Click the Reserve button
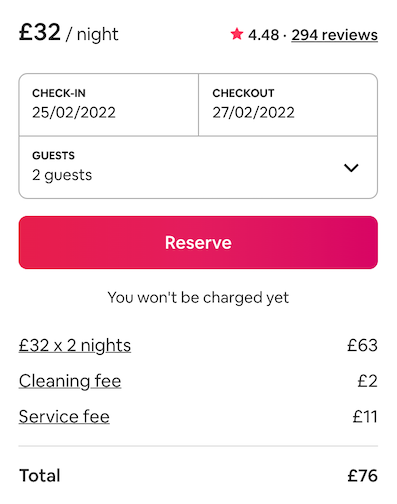 tap(198, 242)
